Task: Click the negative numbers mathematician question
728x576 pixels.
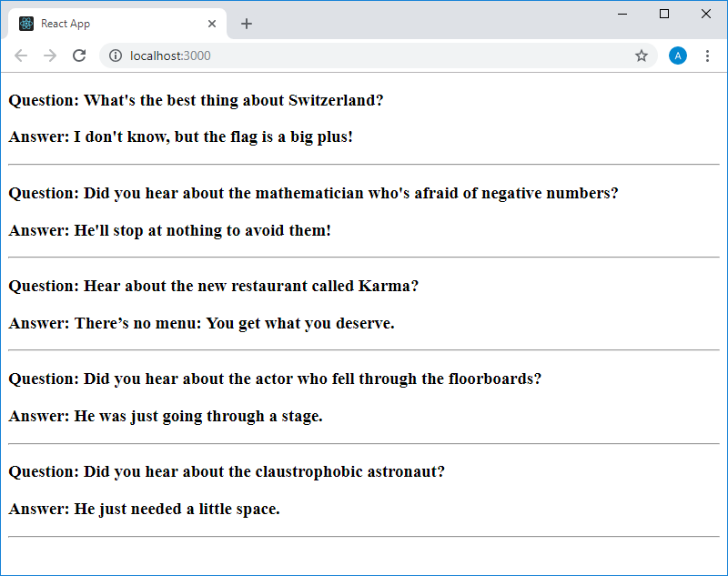Action: pos(313,193)
